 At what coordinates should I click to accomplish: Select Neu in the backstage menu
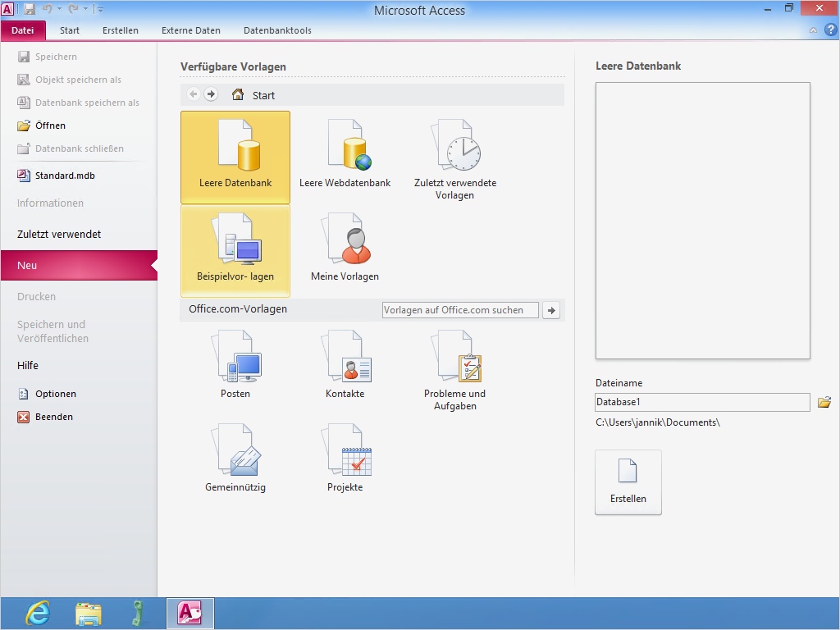(79, 265)
